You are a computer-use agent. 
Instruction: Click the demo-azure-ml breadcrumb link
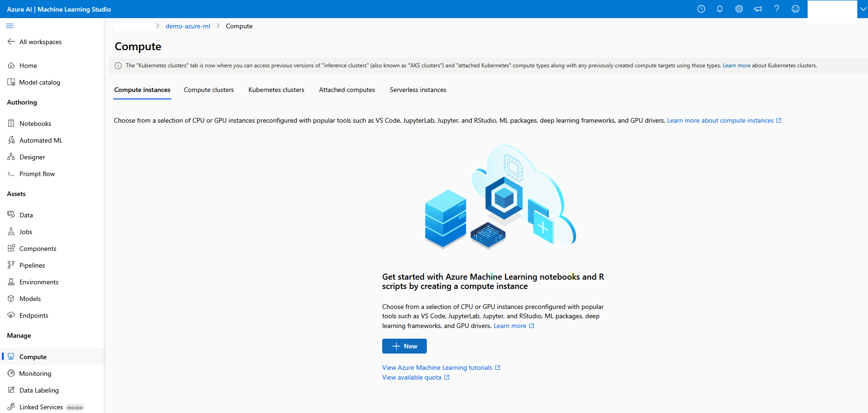point(188,26)
